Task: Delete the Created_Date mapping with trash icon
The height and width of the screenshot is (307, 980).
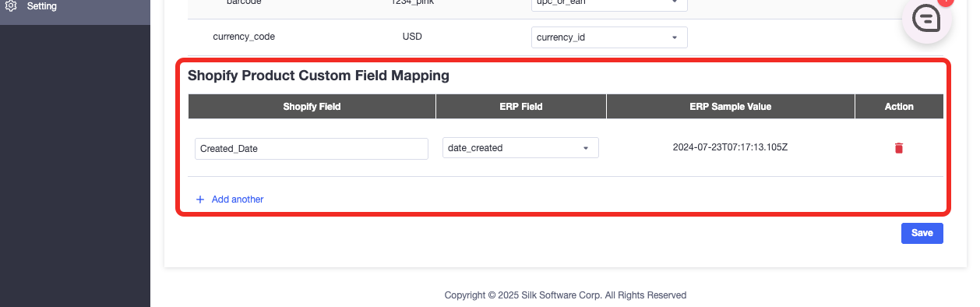Action: coord(899,148)
